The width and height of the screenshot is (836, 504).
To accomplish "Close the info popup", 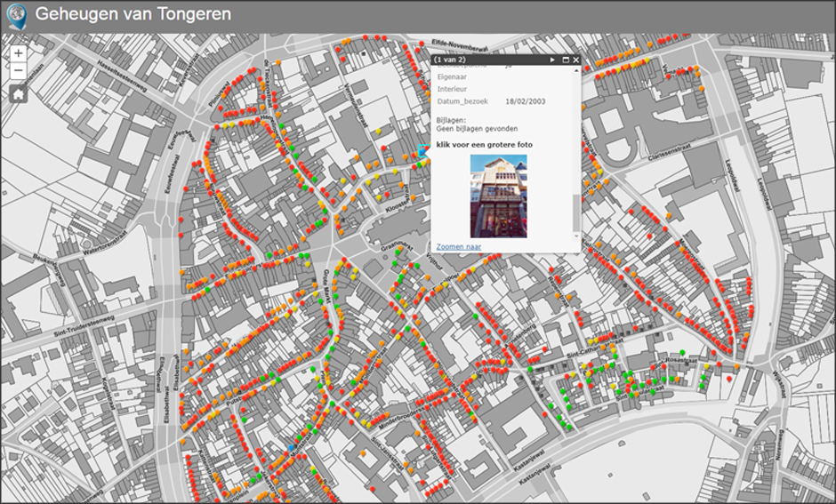I will [575, 60].
